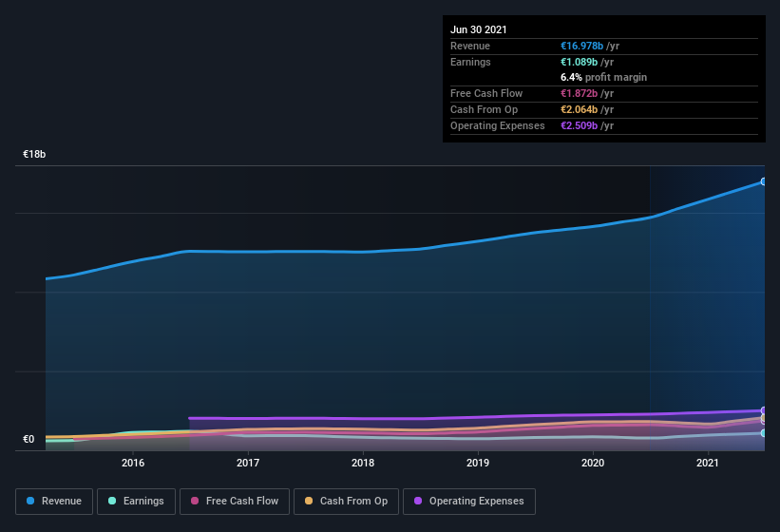Toggle the Revenue series legend button

54,502
